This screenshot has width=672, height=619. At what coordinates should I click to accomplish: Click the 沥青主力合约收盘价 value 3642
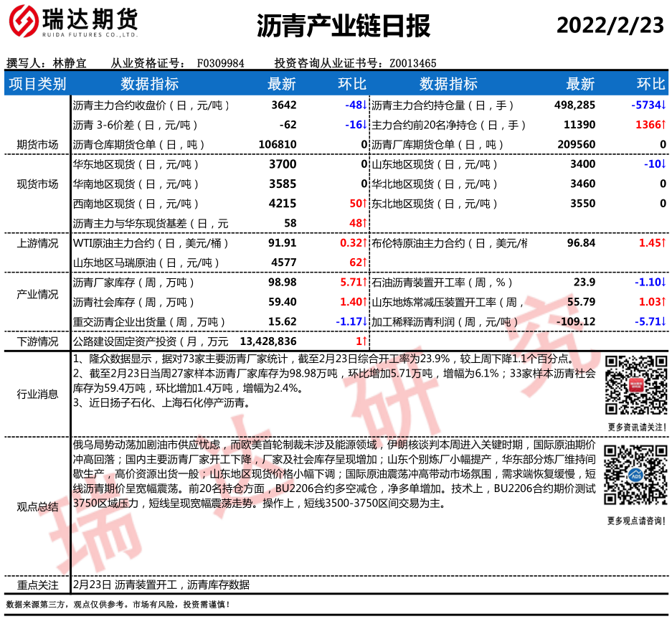[283, 105]
